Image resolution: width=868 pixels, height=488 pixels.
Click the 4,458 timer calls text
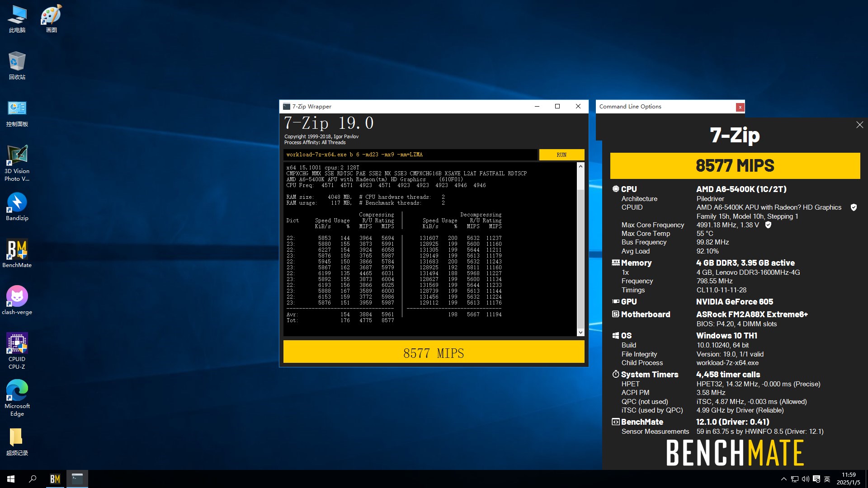coord(728,375)
